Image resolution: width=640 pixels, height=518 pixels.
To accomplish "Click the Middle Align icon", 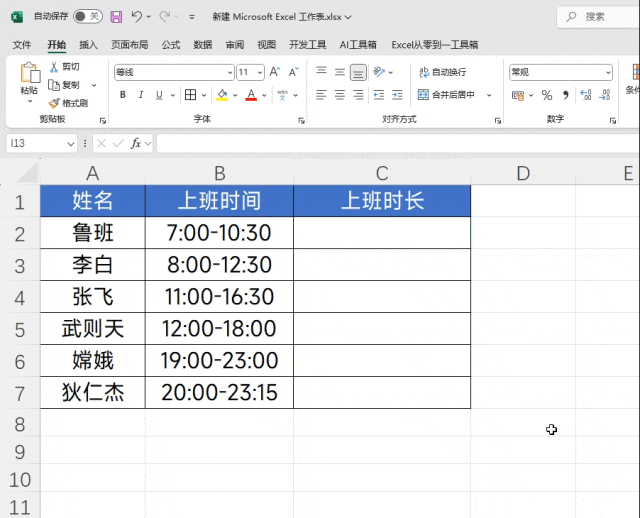I will (x=340, y=72).
